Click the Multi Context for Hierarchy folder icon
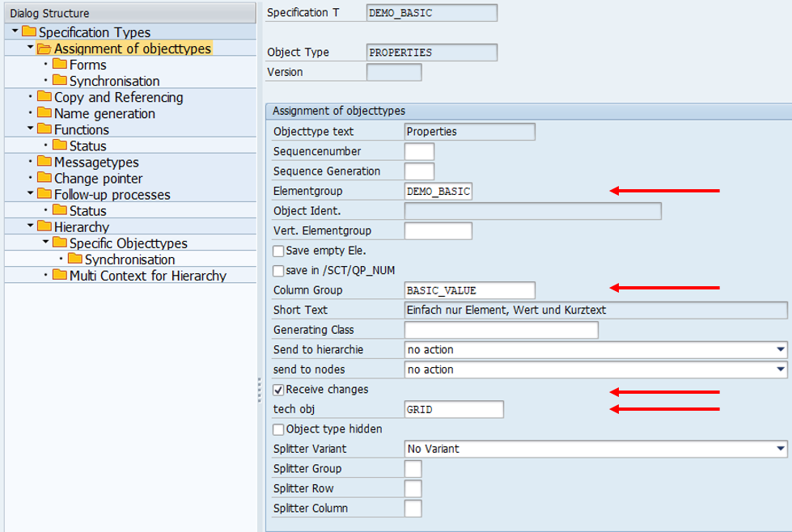The width and height of the screenshot is (792, 532). point(60,275)
